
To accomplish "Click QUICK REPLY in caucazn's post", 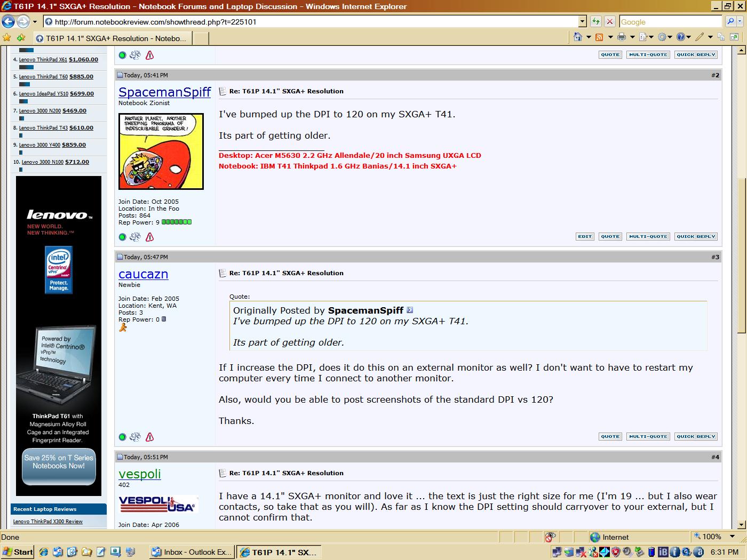I will click(x=696, y=437).
